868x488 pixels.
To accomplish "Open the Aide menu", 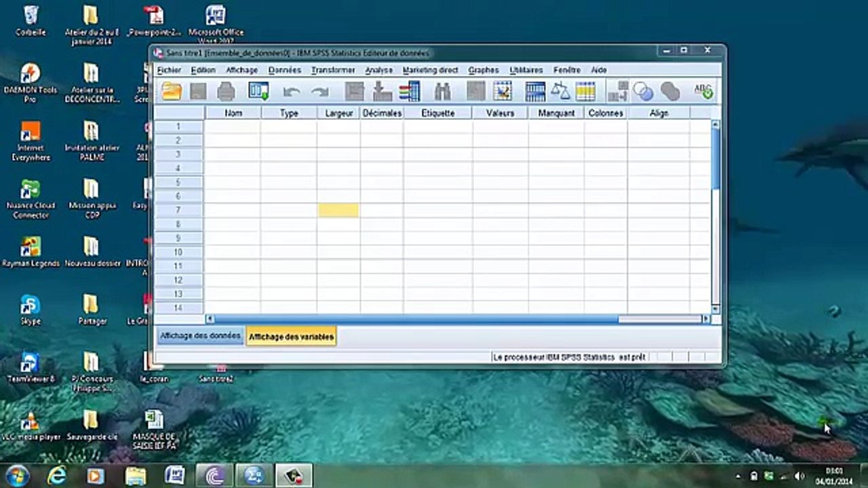I will pos(599,70).
